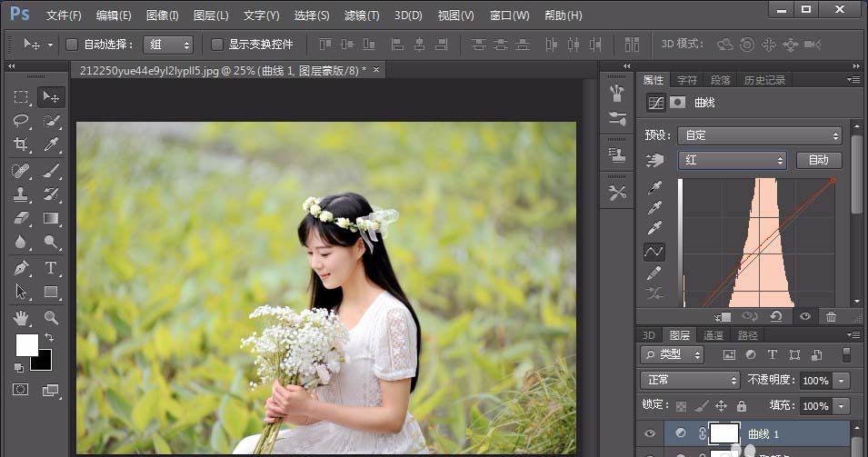Toggle lock image pixels brush icon
Screen dimensions: 868x457
pos(702,406)
